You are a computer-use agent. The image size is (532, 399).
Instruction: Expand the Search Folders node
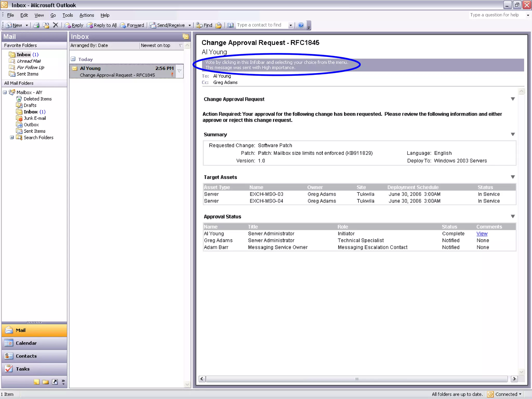(x=12, y=137)
